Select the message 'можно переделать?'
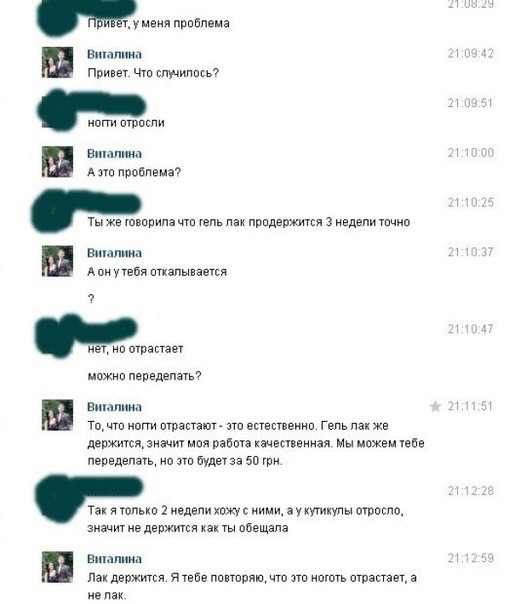The height and width of the screenshot is (604, 509). point(144,376)
